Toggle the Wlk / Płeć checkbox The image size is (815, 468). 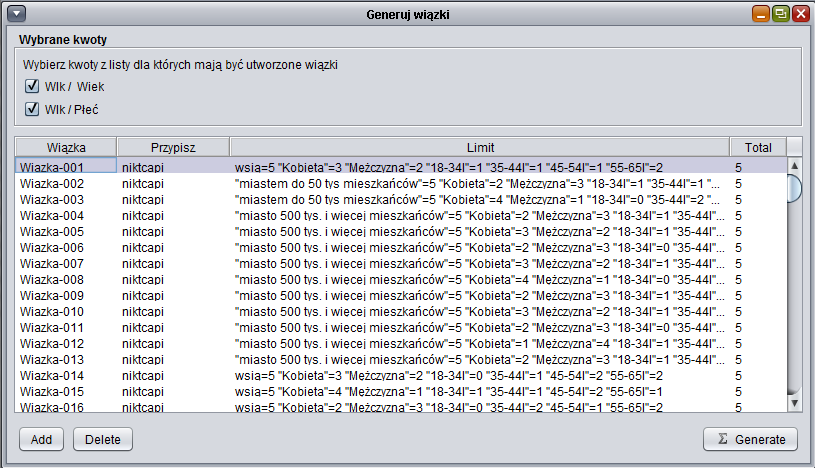click(32, 108)
